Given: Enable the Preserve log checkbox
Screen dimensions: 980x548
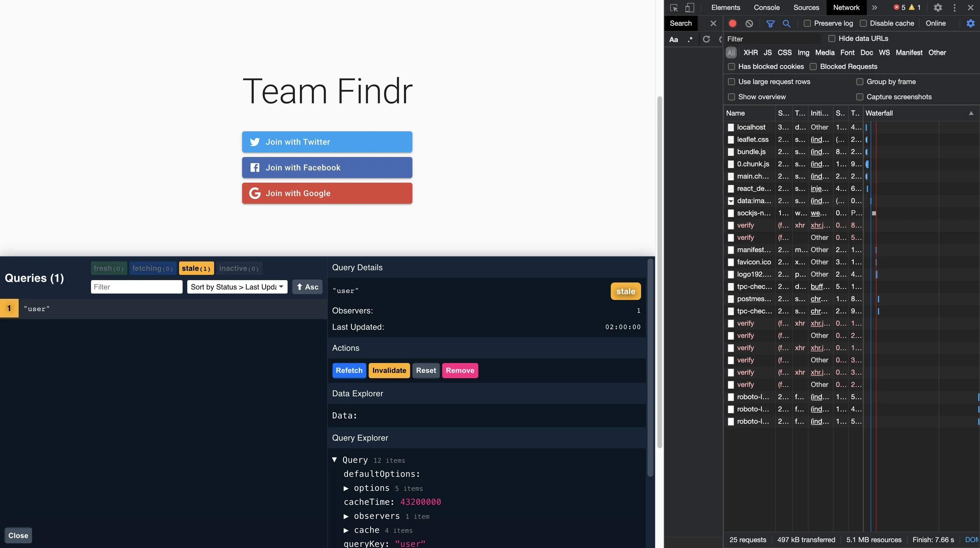Looking at the screenshot, I should coord(807,24).
